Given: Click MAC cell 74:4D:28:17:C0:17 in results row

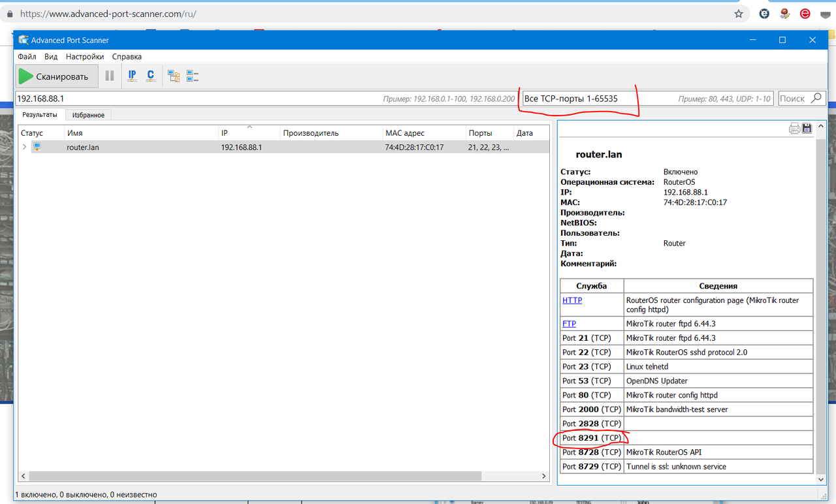Looking at the screenshot, I should [x=414, y=148].
